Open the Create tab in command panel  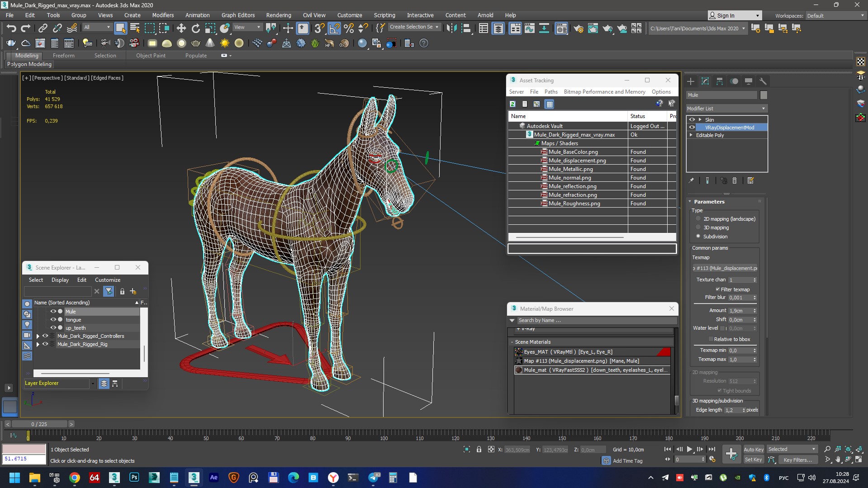(691, 81)
